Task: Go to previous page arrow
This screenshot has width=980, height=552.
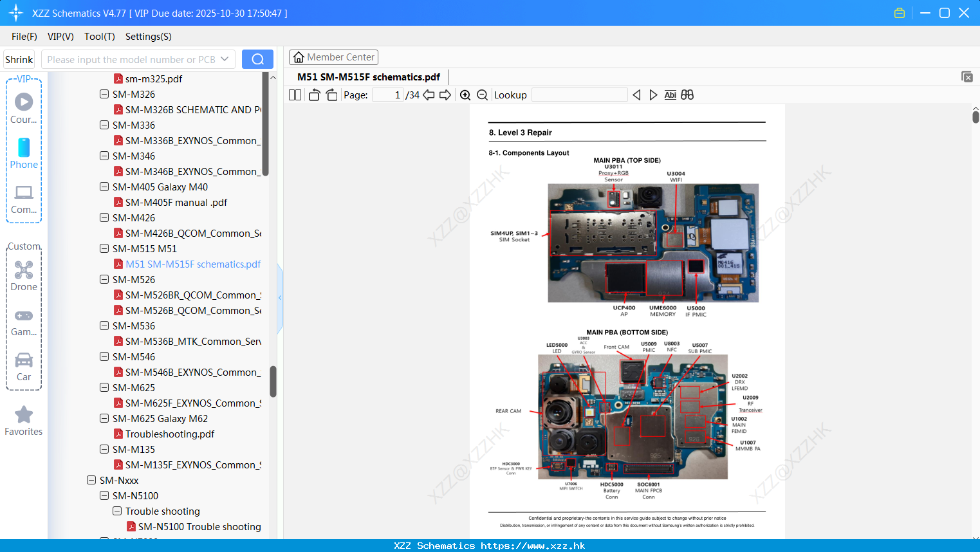Action: click(x=429, y=95)
